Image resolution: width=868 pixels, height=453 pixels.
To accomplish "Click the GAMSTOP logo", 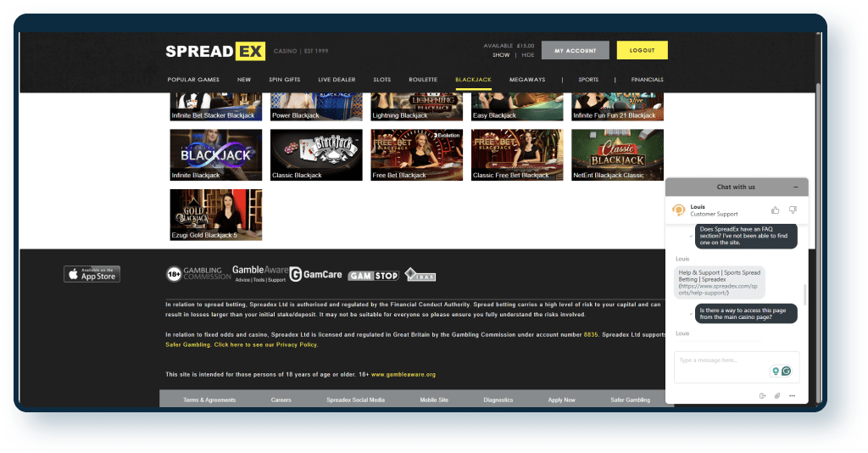I will pos(374,275).
